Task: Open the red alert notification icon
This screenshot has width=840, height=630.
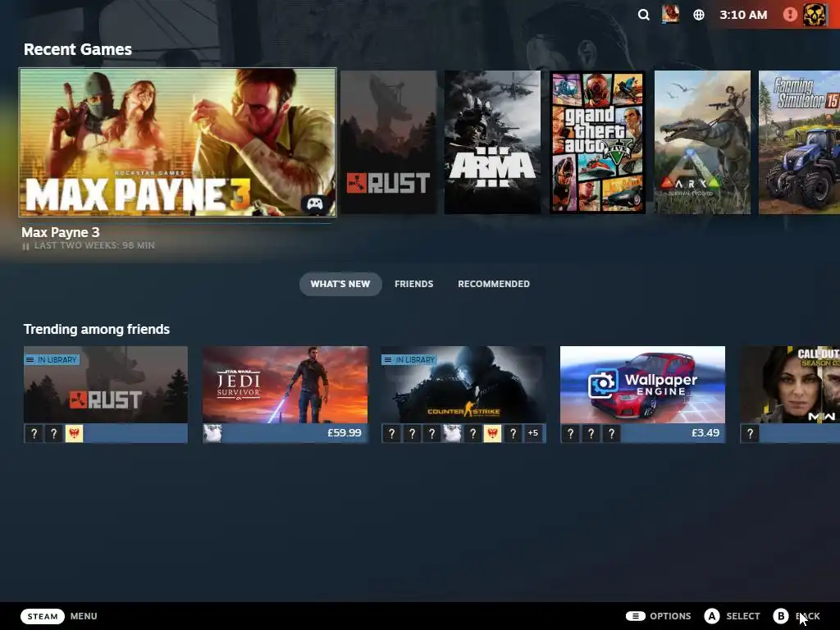Action: tap(790, 15)
